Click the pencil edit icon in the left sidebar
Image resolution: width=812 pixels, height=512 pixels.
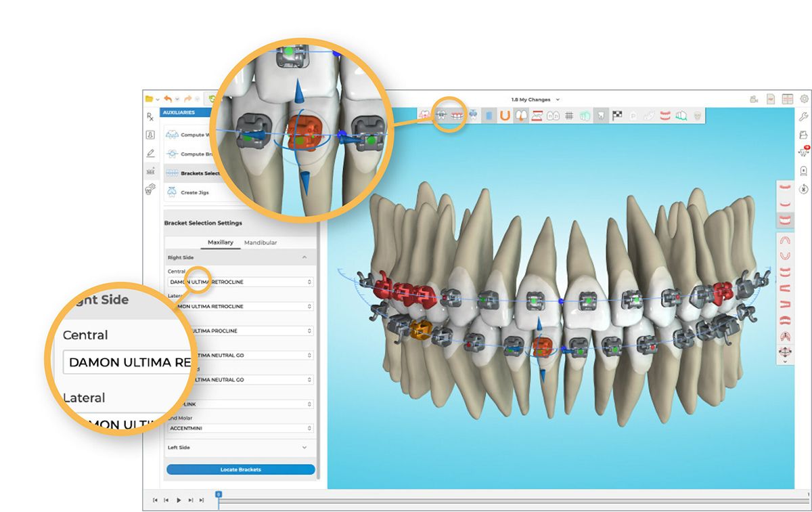coord(150,152)
